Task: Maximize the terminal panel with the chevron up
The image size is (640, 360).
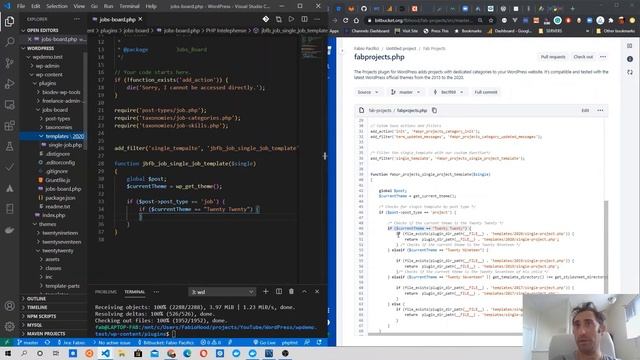Action: pos(304,291)
